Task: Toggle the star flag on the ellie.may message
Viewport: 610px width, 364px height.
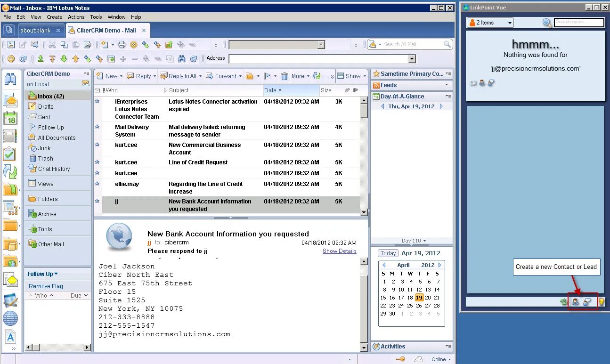Action: (x=97, y=184)
